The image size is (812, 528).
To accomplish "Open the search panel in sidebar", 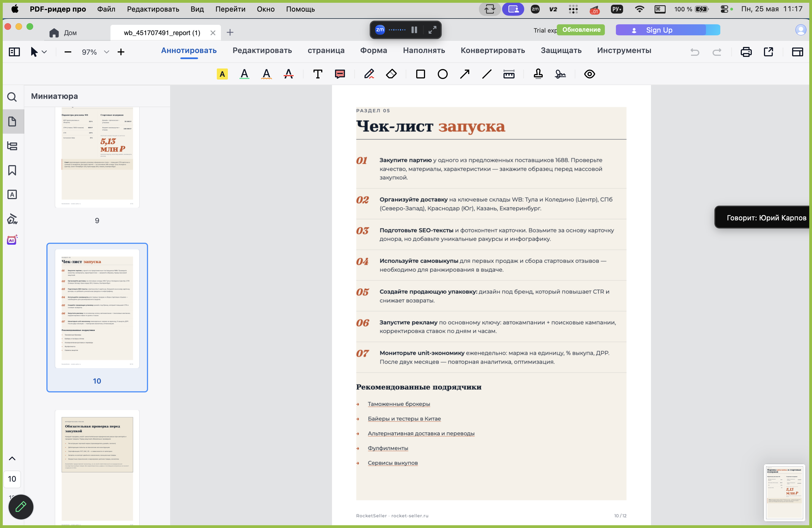I will pos(12,97).
